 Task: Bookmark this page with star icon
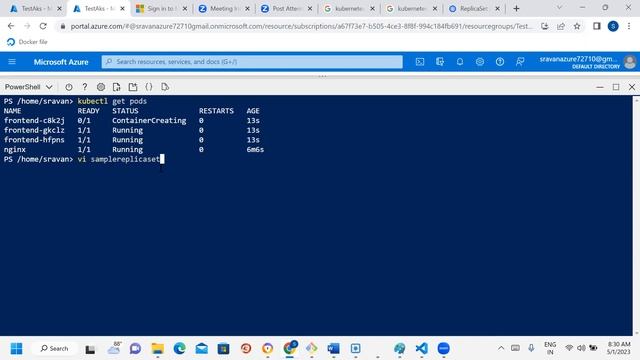pos(577,26)
